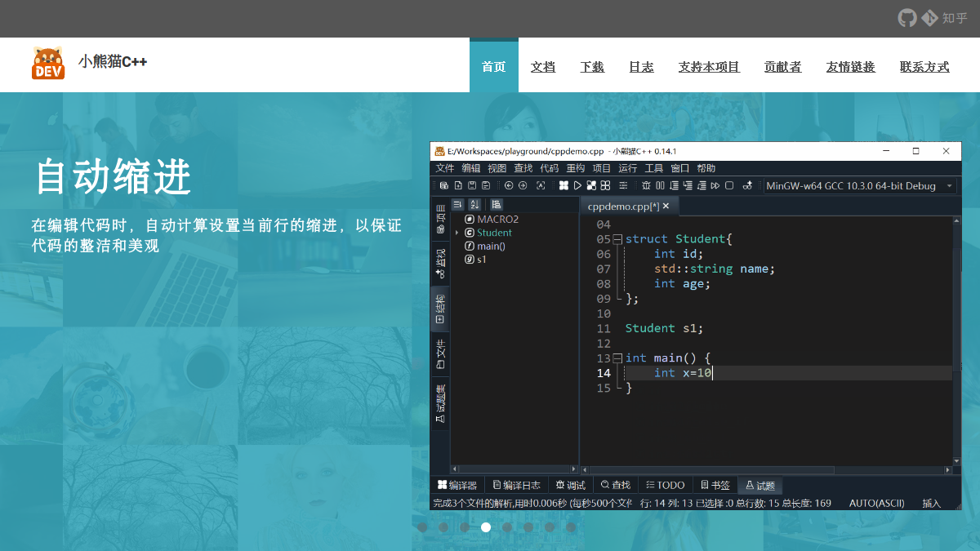The height and width of the screenshot is (551, 980).
Task: Click the 插入 insert mode status text
Action: pyautogui.click(x=932, y=503)
